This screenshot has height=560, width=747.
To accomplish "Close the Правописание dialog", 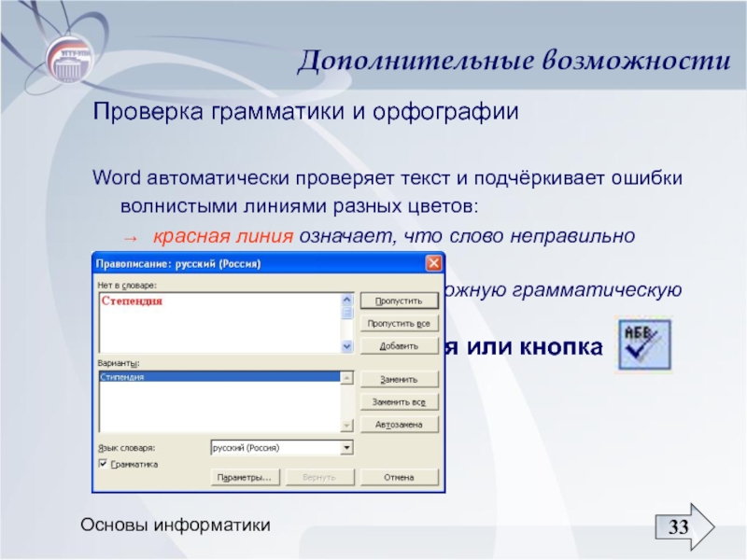I will pos(433,263).
